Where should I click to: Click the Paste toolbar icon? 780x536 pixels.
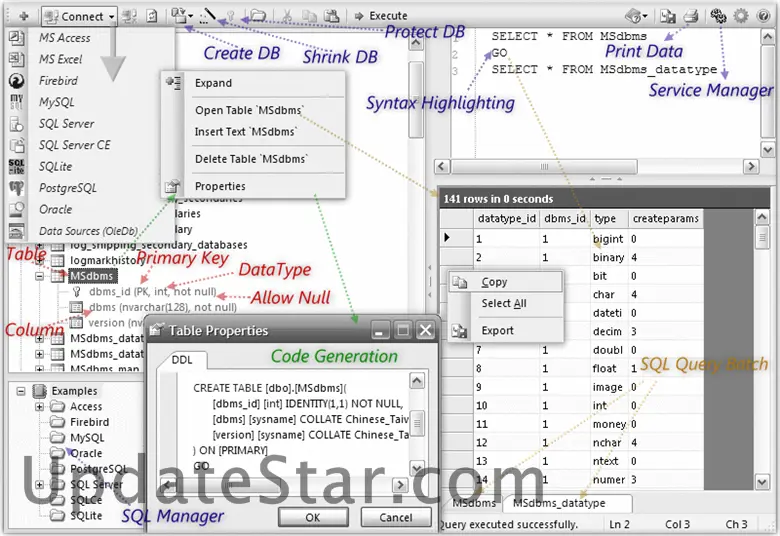click(331, 16)
